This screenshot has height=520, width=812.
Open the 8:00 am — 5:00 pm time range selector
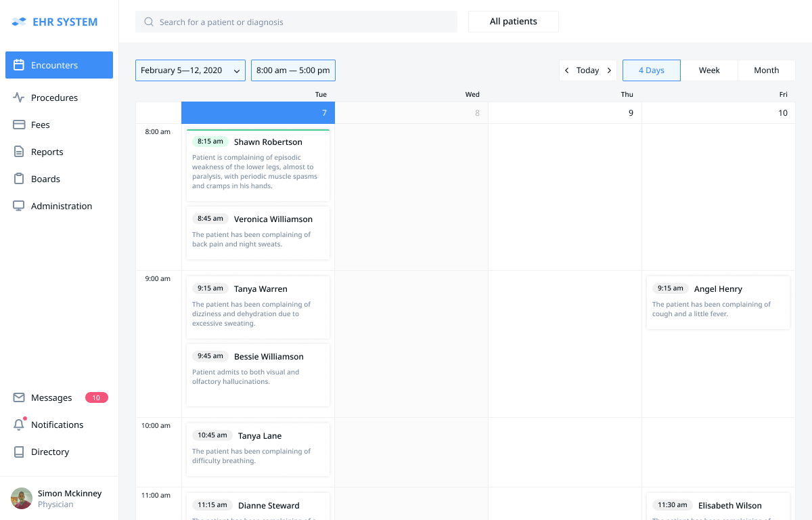[293, 70]
